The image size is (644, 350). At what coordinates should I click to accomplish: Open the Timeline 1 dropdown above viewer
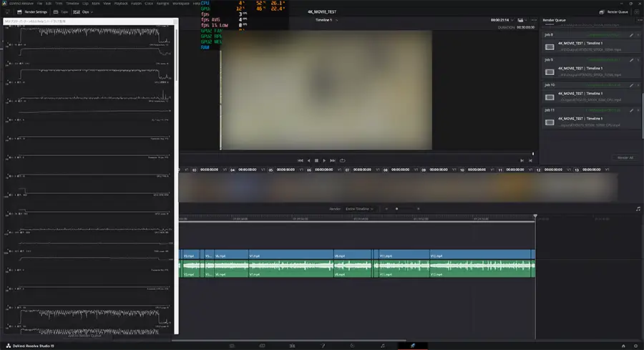click(326, 20)
